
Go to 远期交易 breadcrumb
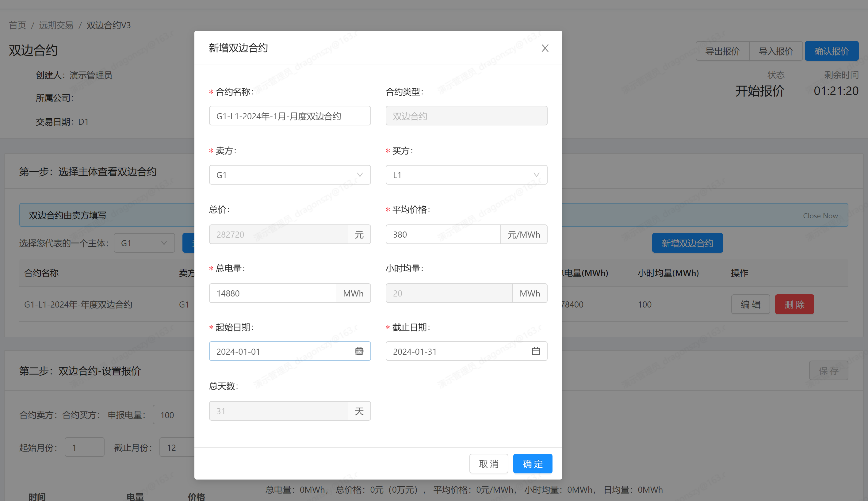[x=56, y=25]
